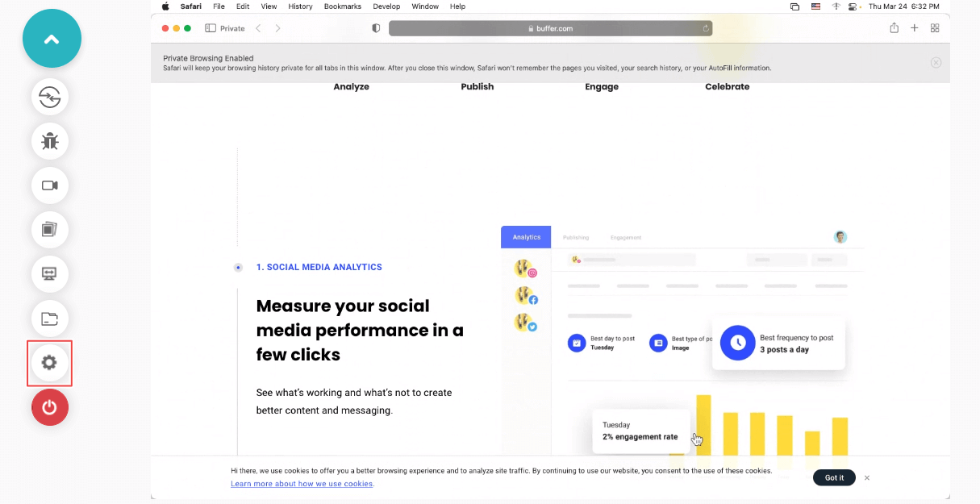
Task: Click the US flag input source icon
Action: pyautogui.click(x=815, y=6)
